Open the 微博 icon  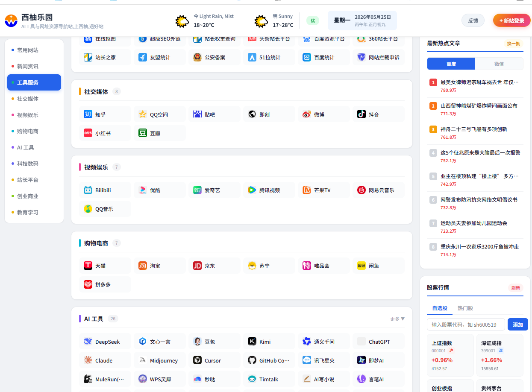(307, 114)
